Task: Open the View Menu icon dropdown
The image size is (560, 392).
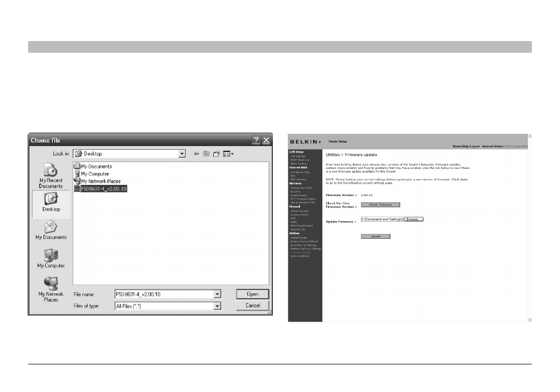Action: 228,154
